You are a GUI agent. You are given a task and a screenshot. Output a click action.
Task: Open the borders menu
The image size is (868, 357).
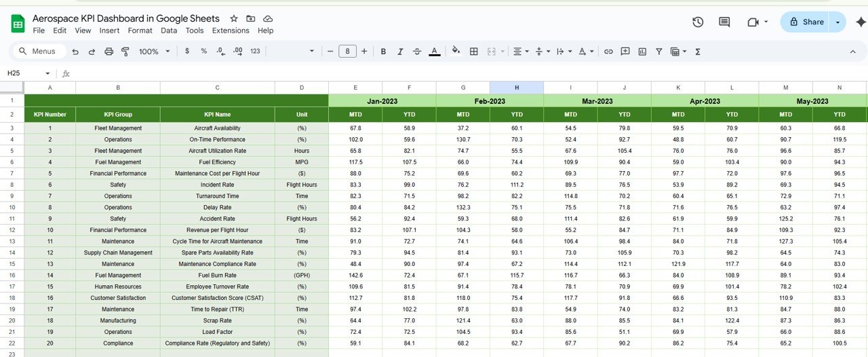[474, 52]
